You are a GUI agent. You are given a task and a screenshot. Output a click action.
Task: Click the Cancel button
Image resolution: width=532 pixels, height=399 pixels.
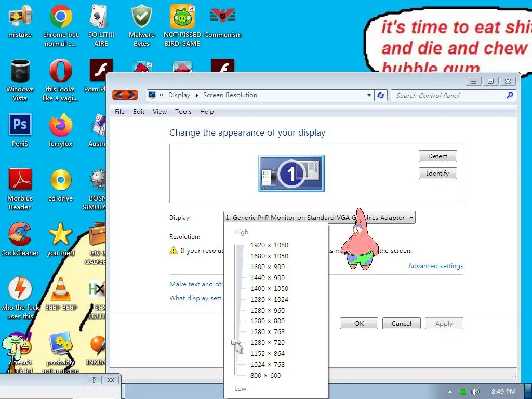(x=402, y=323)
